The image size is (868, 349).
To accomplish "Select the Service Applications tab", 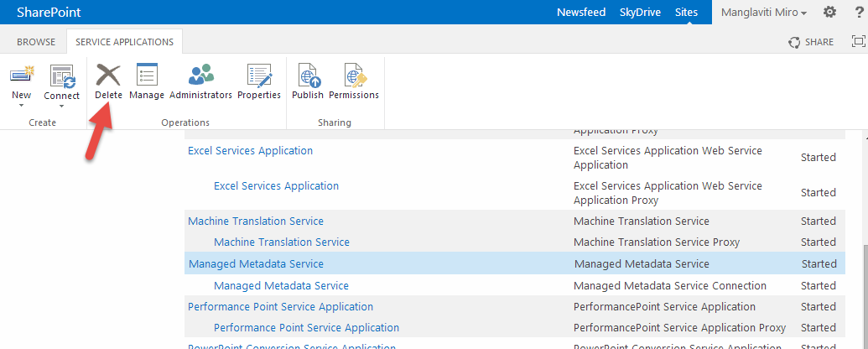I will 125,42.
